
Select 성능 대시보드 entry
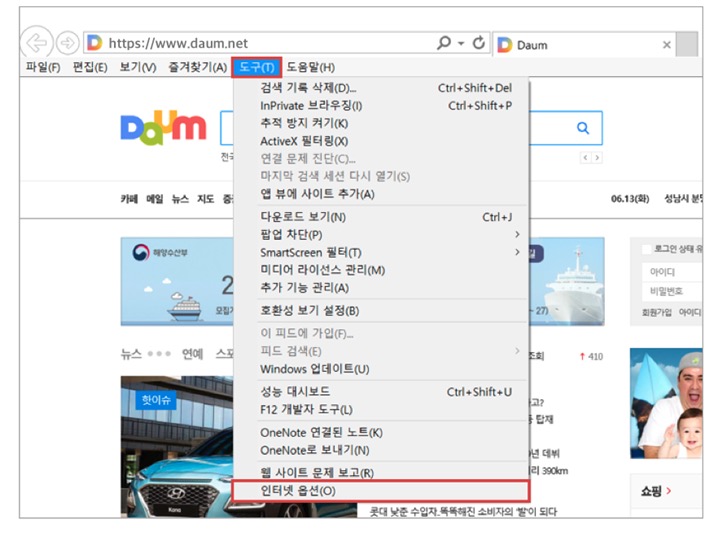382,392
